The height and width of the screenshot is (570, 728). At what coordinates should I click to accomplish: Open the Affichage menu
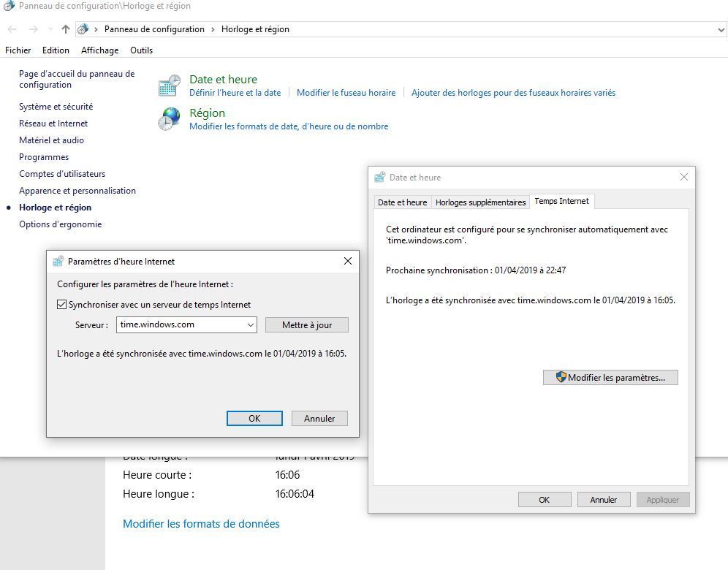[x=100, y=50]
